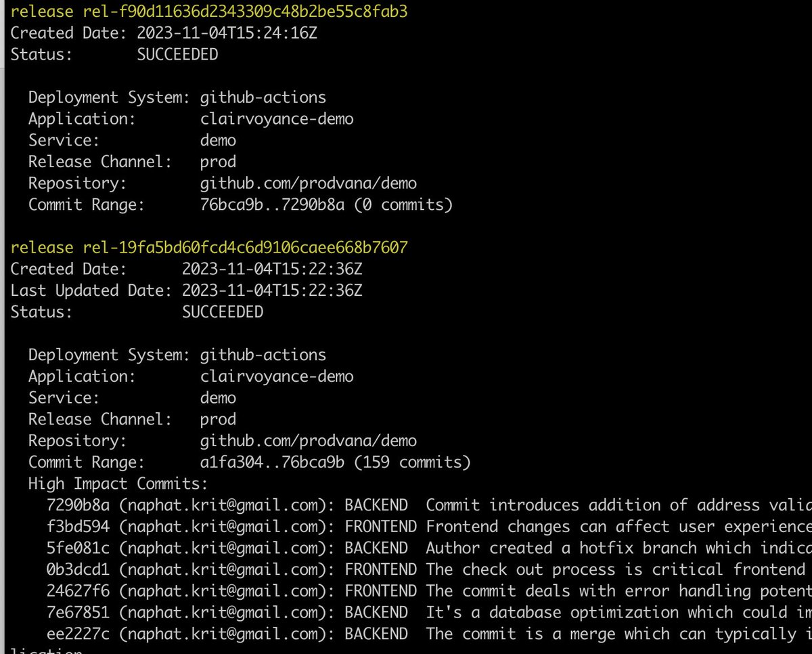This screenshot has height=654, width=812.
Task: Click the description 'Frontend changes can affect user experience'
Action: tap(618, 527)
